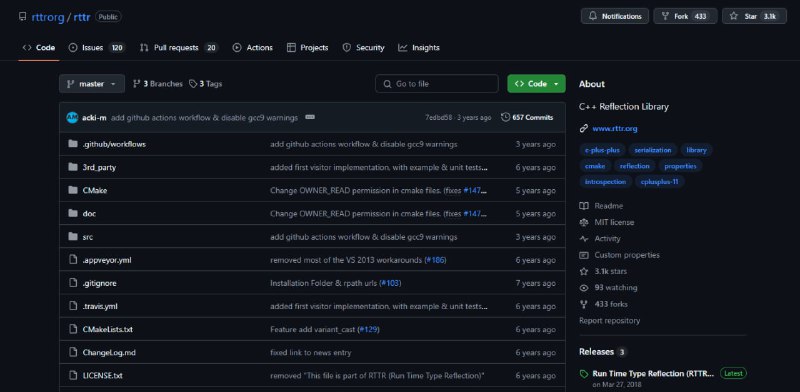The width and height of the screenshot is (800, 392).
Task: Switch to the Code tab
Action: pos(39,47)
